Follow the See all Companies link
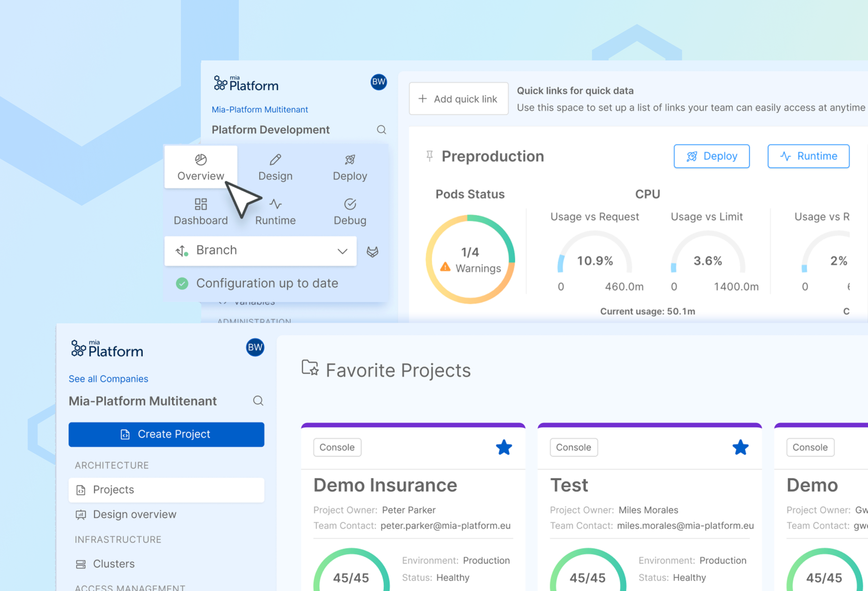 click(x=108, y=378)
